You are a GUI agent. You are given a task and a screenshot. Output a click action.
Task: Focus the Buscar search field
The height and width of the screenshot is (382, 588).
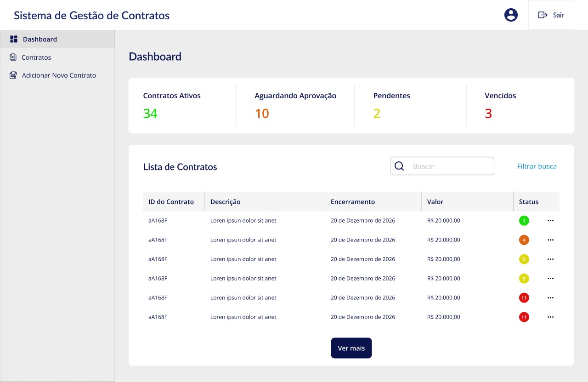click(442, 166)
